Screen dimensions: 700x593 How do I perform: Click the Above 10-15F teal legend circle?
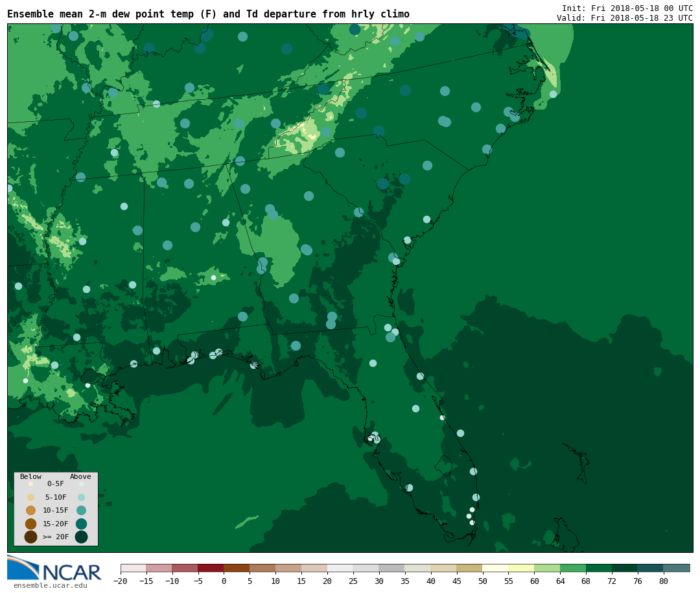[x=81, y=510]
